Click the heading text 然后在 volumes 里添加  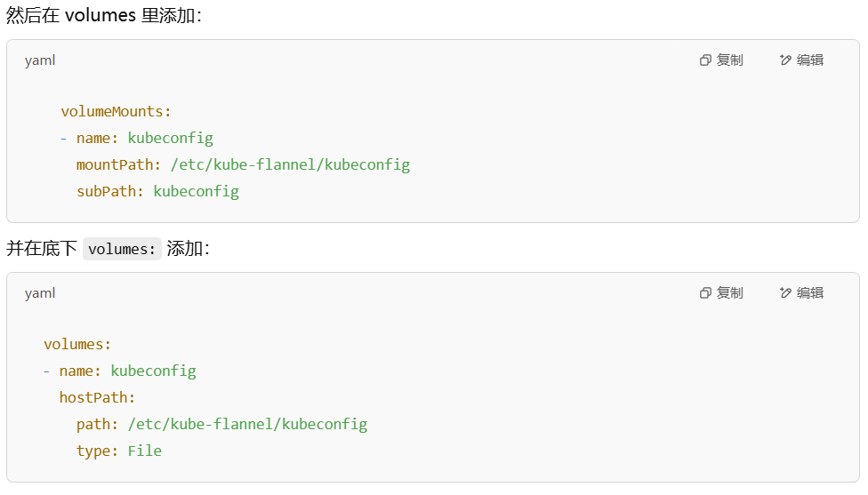point(104,15)
